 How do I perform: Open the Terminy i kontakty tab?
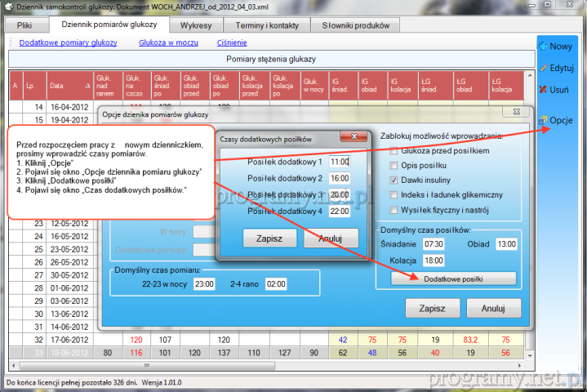269,25
